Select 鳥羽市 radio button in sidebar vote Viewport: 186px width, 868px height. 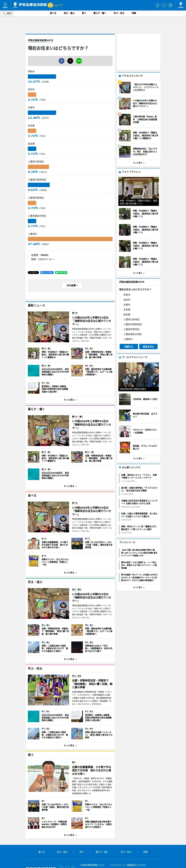pos(121,300)
